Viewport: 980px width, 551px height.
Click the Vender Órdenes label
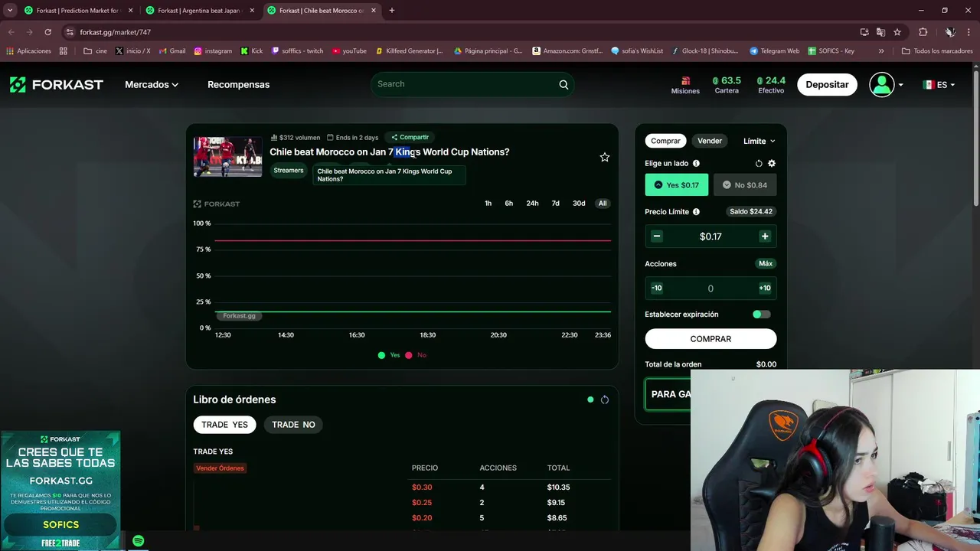[220, 468]
